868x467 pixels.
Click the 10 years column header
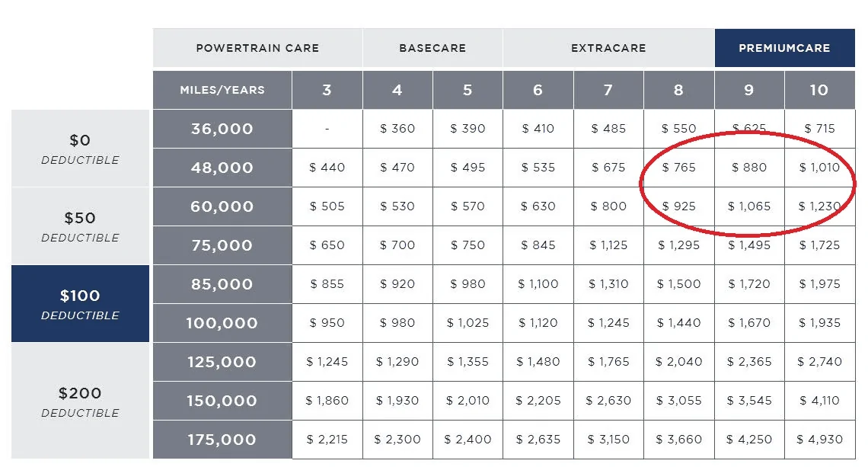click(820, 90)
